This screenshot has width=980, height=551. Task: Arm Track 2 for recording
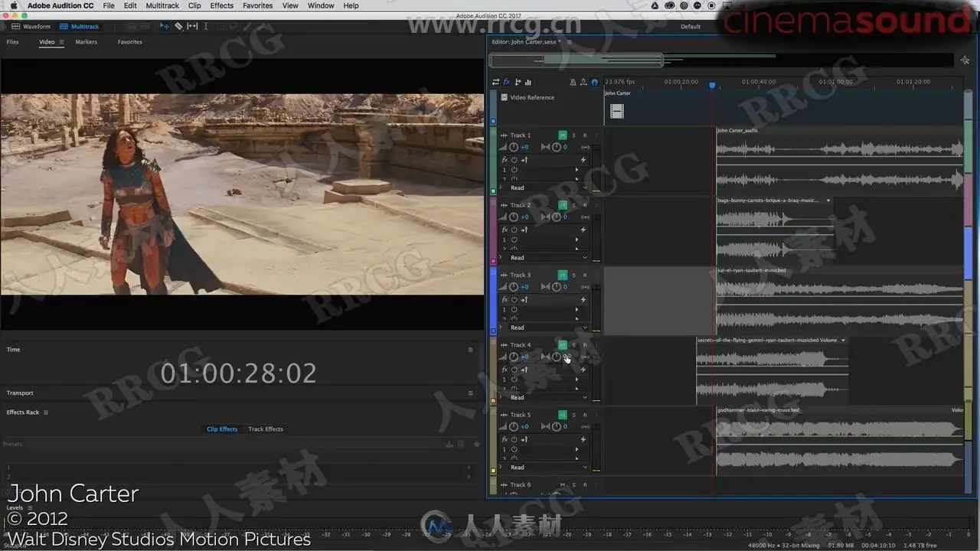coord(585,205)
